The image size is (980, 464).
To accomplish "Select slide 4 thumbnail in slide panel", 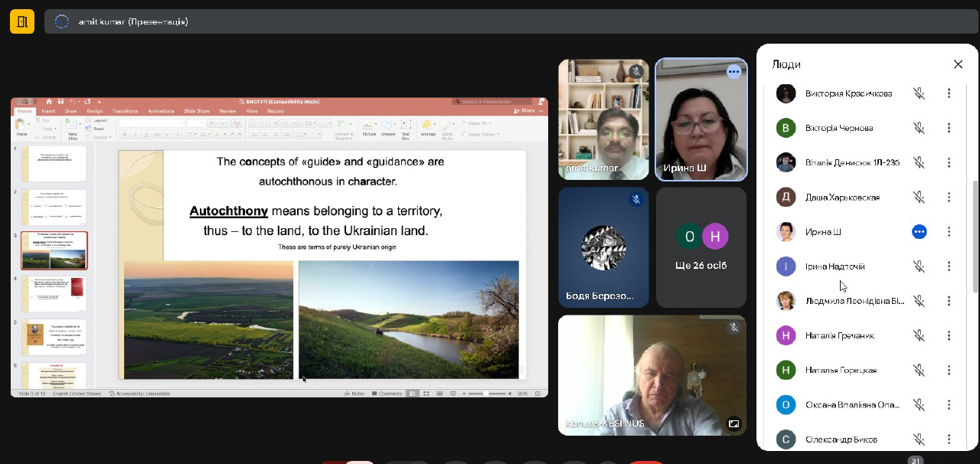I will (54, 293).
